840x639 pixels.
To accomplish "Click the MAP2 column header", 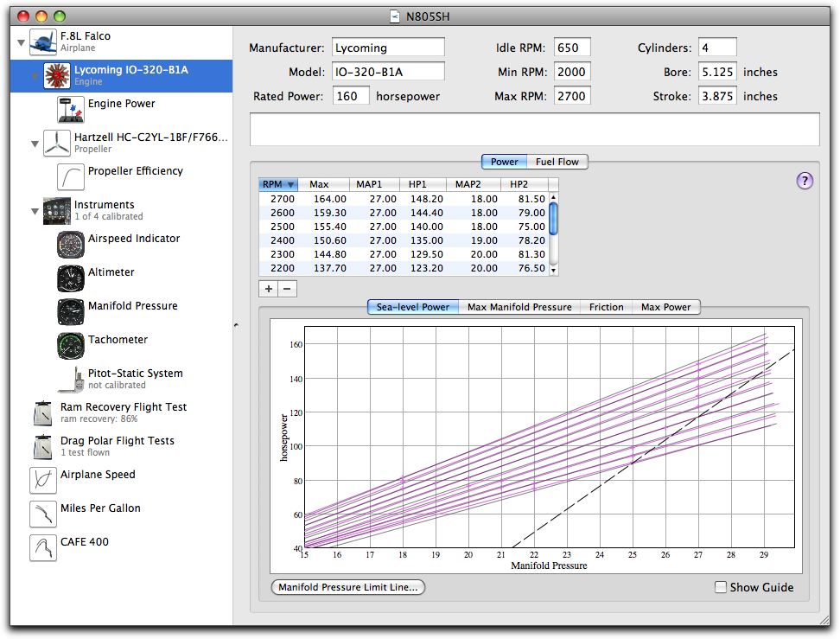I will pyautogui.click(x=474, y=184).
